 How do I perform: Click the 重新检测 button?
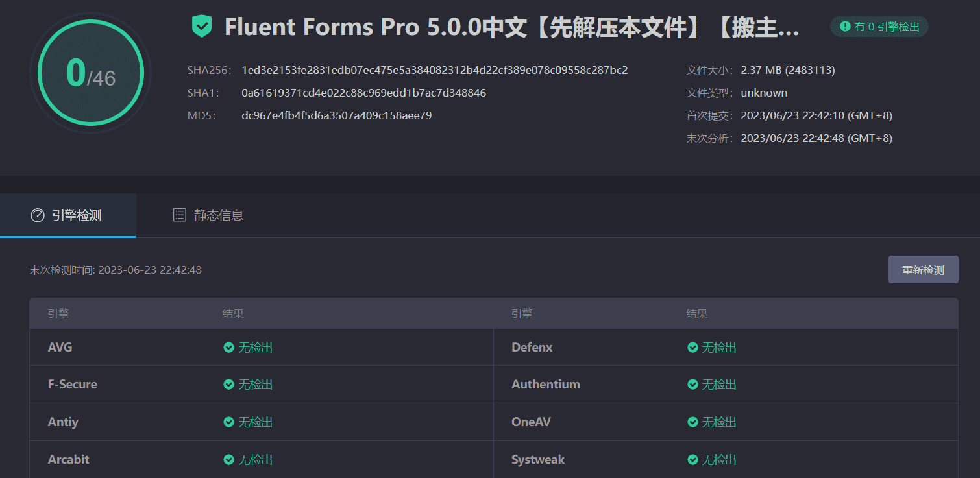(x=923, y=270)
